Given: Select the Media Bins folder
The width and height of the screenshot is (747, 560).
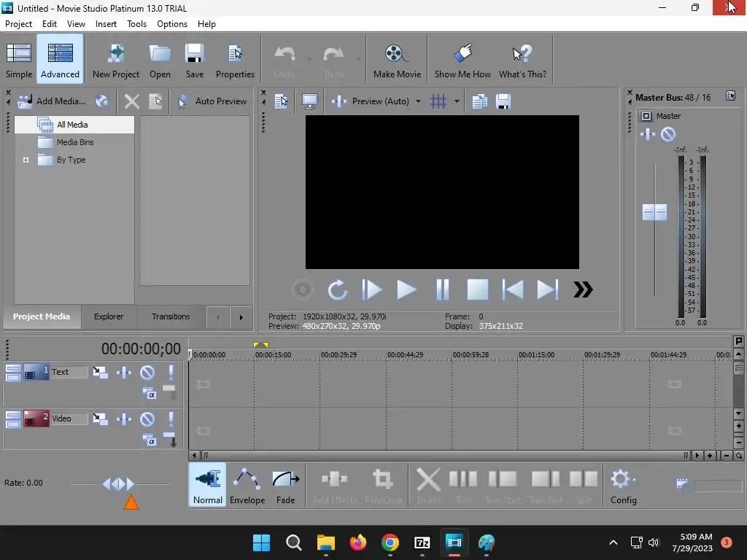Looking at the screenshot, I should pos(75,142).
